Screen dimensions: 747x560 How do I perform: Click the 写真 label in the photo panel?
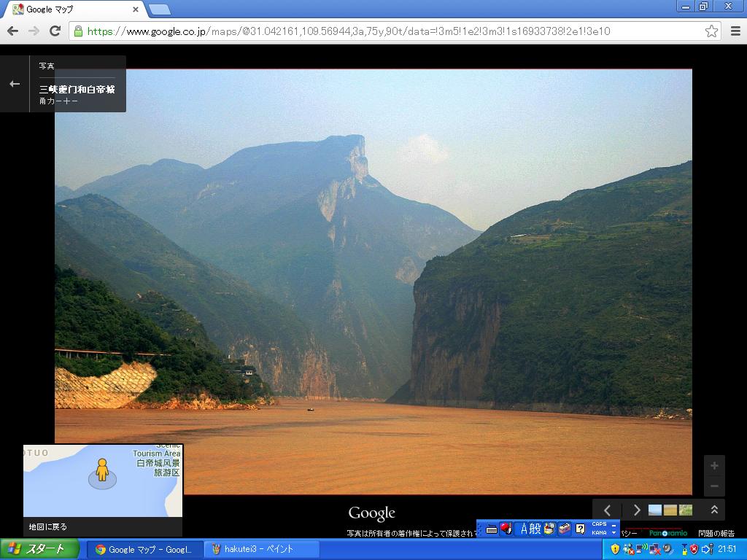(x=47, y=66)
